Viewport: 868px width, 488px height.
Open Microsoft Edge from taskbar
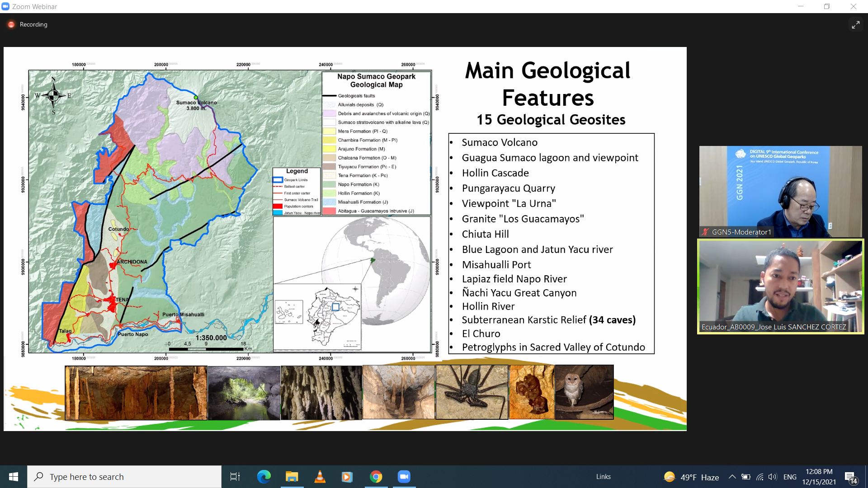pyautogui.click(x=264, y=477)
